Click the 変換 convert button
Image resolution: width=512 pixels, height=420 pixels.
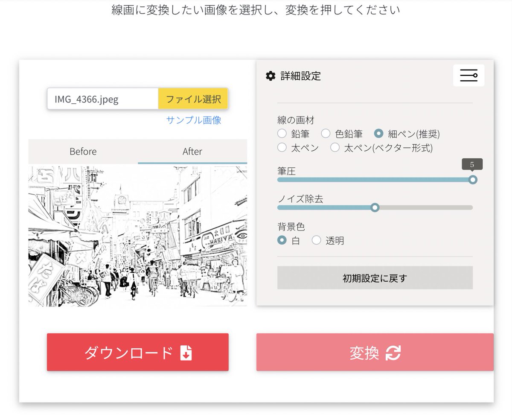click(375, 352)
